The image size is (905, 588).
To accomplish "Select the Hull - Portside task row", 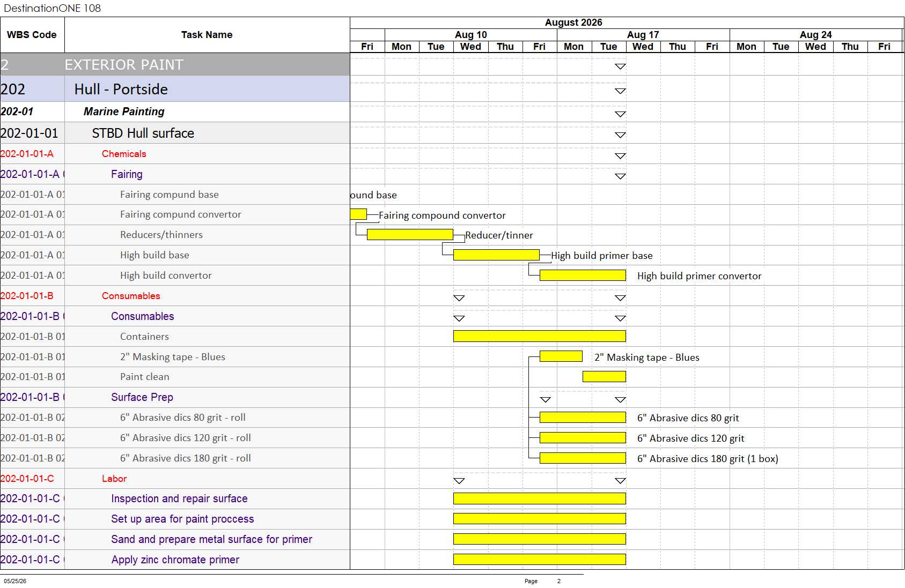I will (x=175, y=89).
